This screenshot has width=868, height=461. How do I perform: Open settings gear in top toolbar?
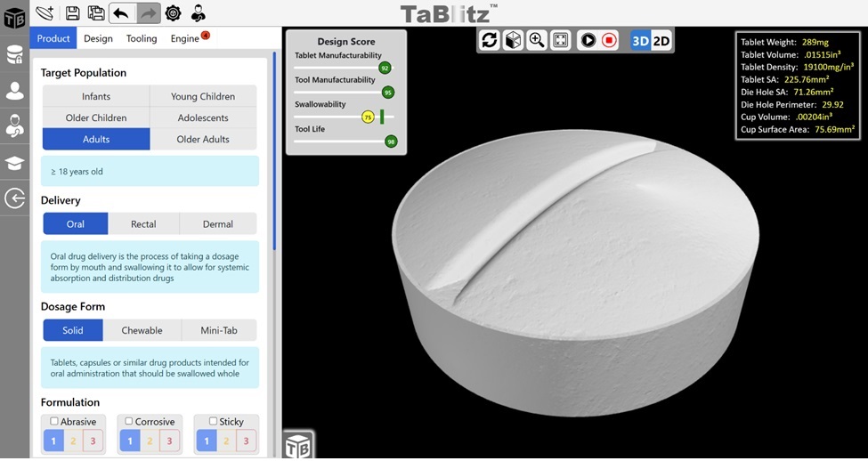point(174,13)
